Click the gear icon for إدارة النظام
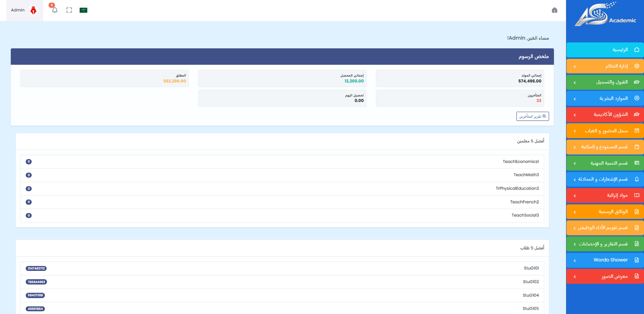This screenshot has width=644, height=314. point(637,66)
